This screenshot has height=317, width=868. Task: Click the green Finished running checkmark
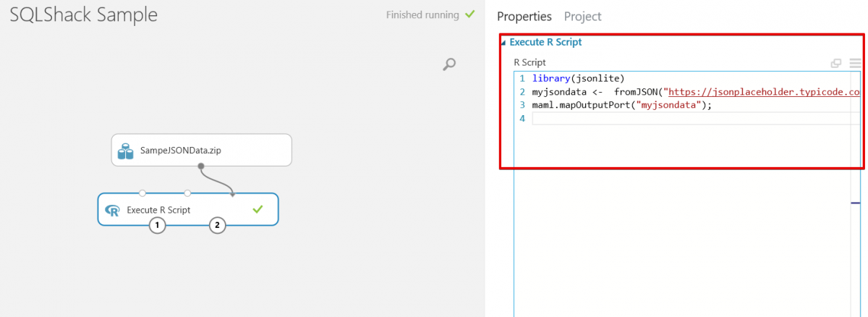click(470, 14)
